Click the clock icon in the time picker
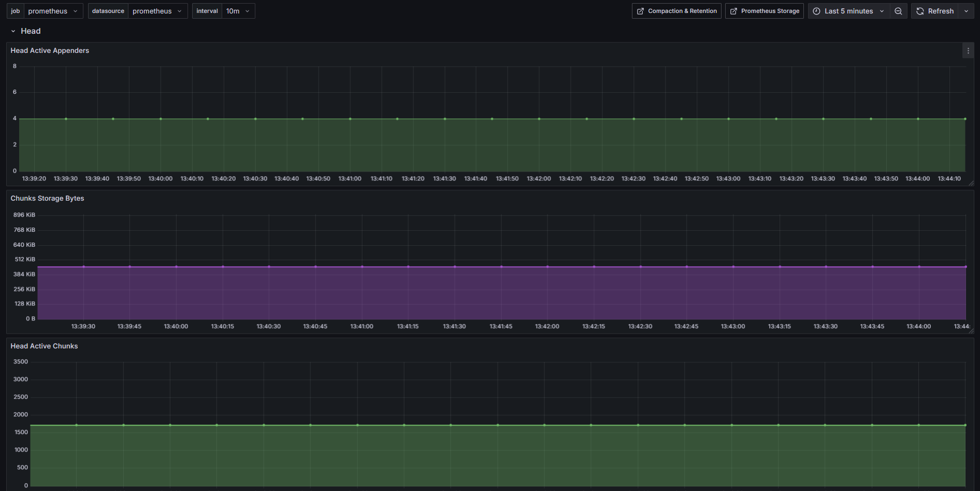Screen dimensions: 980x491 817,11
